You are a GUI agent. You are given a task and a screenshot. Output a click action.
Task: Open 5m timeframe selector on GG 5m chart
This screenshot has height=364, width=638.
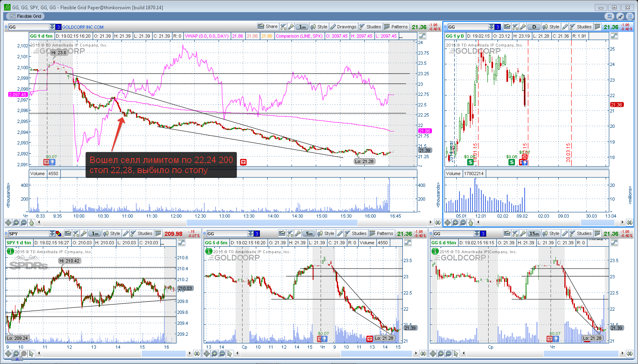click(x=309, y=234)
